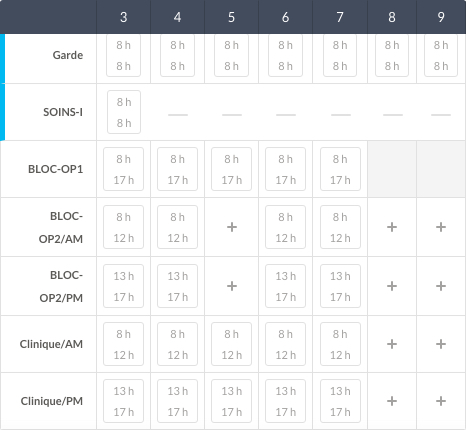Select the Clinique/AM row label
This screenshot has width=466, height=430.
(51, 344)
